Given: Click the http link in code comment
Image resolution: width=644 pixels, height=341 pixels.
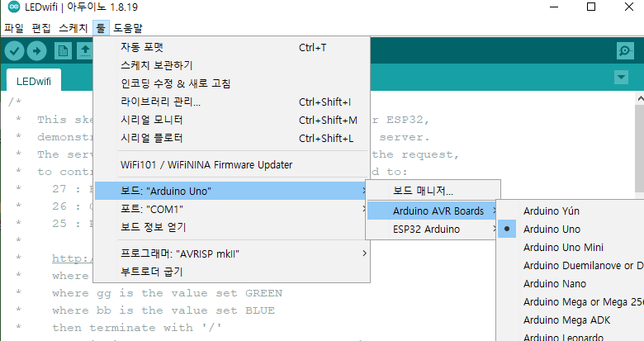Looking at the screenshot, I should coord(73,258).
